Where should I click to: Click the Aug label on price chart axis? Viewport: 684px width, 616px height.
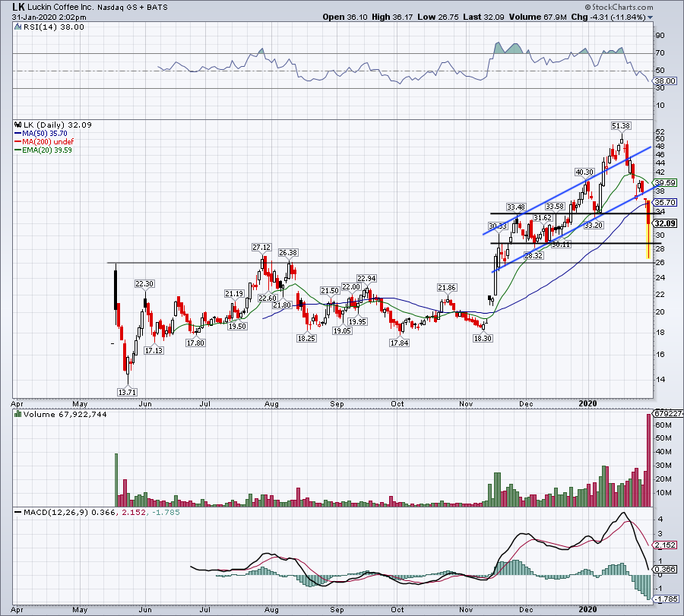pyautogui.click(x=271, y=403)
